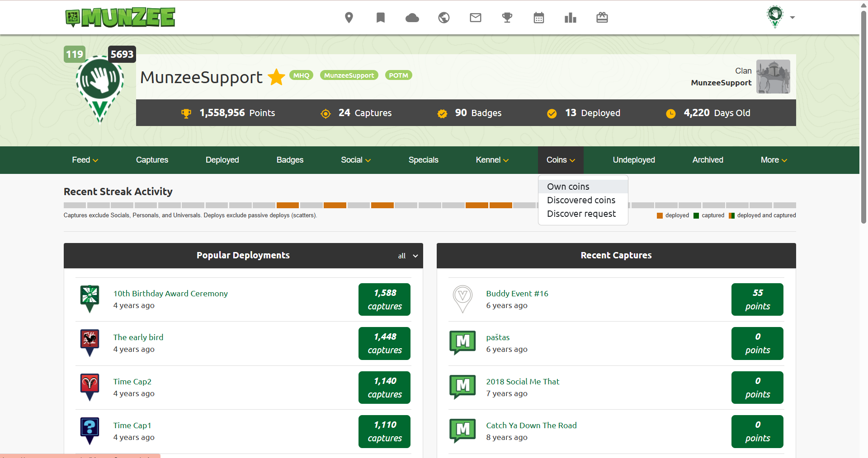Open the bookmark icon in top navigation

380,18
